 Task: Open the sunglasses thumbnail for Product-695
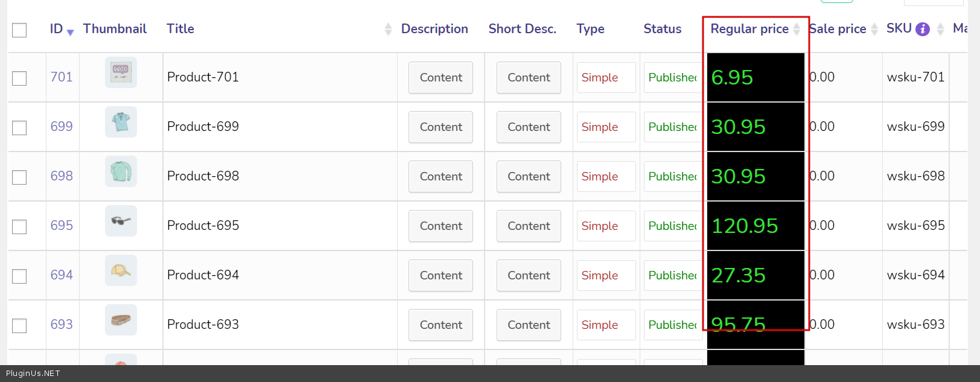click(121, 221)
